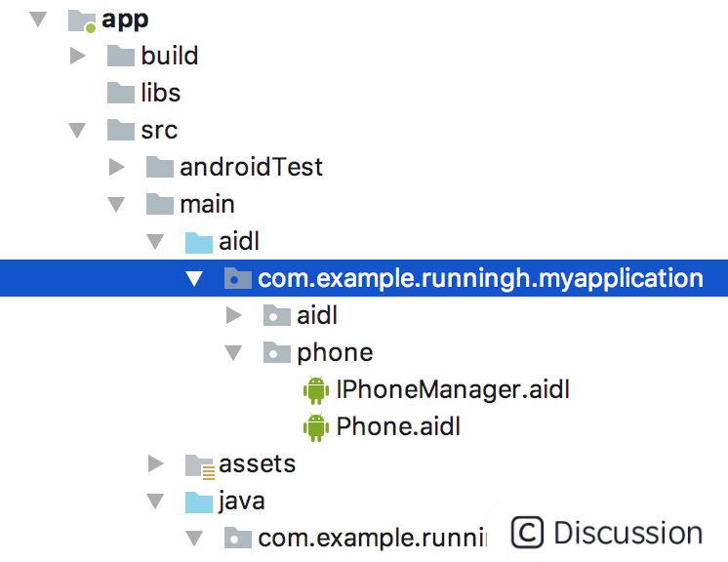Expand the assets folder arrow

click(155, 463)
